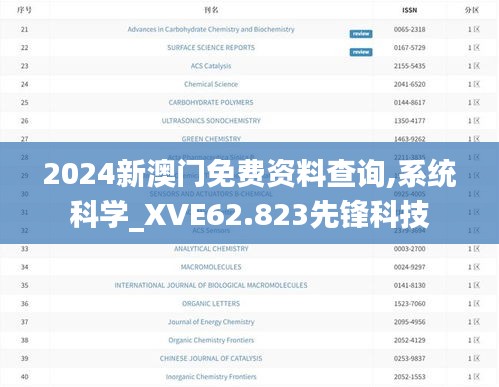Click row number 22
This screenshot has height=387, width=499.
(x=24, y=48)
